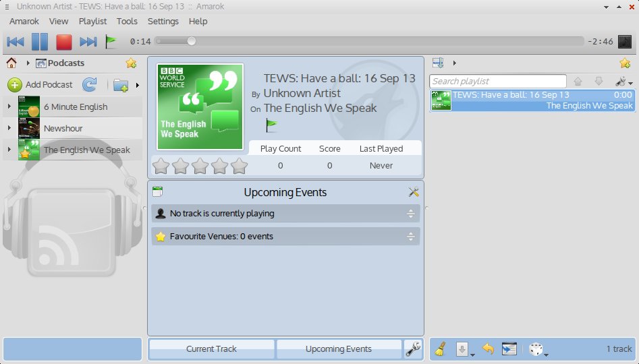This screenshot has width=639, height=364.
Task: Expand playlist breadcrumb arrow
Action: [x=454, y=63]
